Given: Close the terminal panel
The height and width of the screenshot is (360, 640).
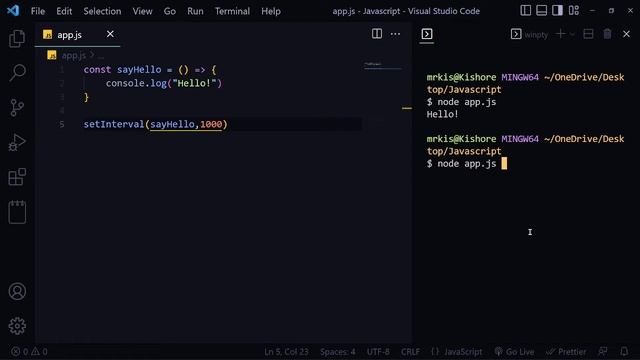Looking at the screenshot, I should pyautogui.click(x=627, y=34).
